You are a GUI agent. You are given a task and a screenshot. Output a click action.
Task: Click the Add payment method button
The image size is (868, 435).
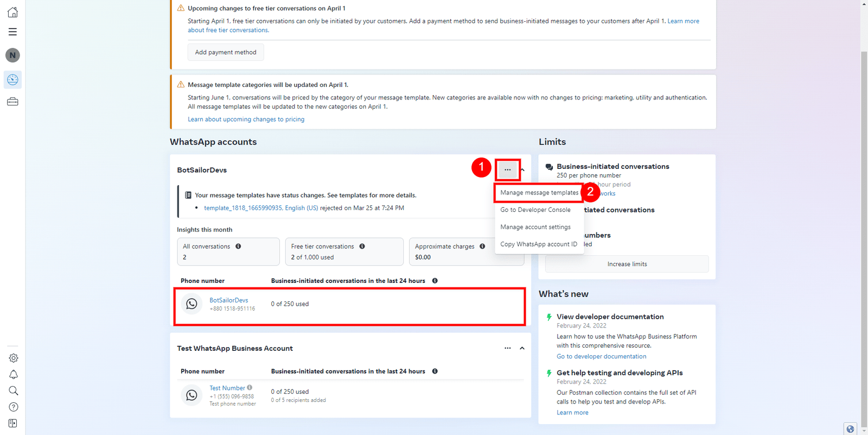pyautogui.click(x=226, y=52)
